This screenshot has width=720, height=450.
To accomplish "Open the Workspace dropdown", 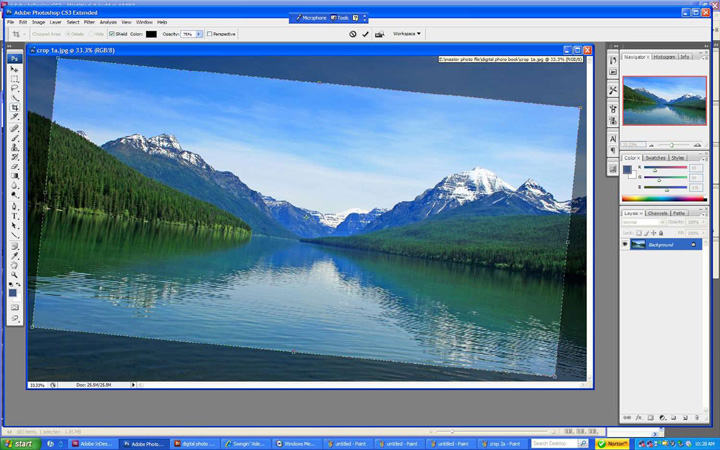I will pyautogui.click(x=406, y=34).
